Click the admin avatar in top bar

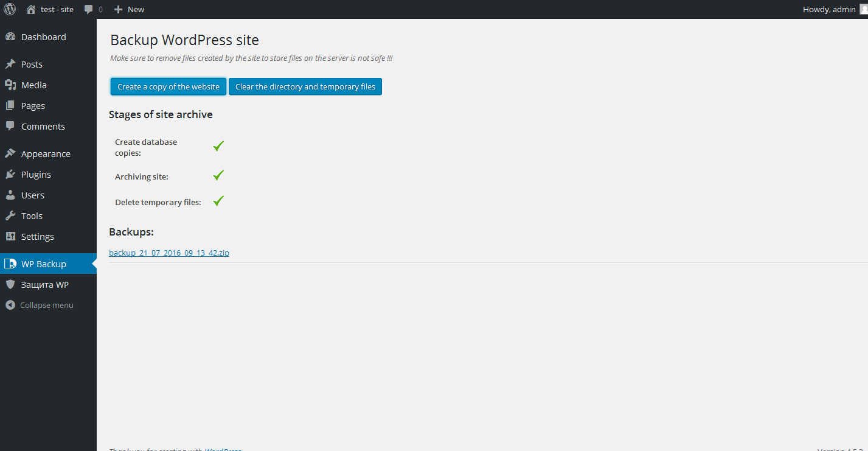pyautogui.click(x=863, y=9)
